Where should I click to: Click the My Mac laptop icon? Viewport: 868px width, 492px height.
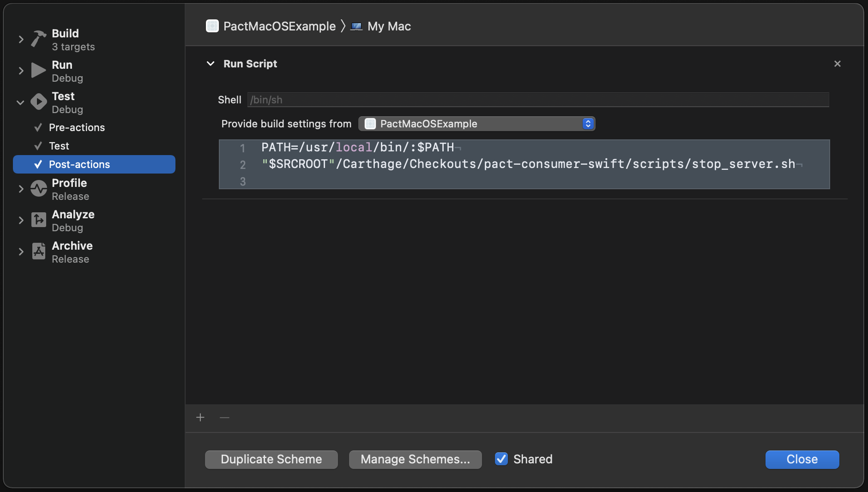[x=356, y=26]
